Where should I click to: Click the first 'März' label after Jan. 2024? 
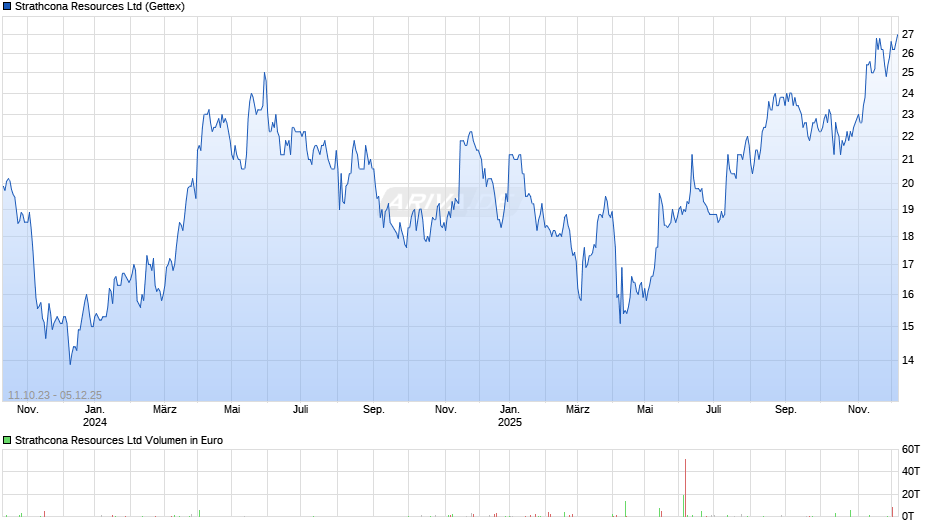[x=164, y=409]
